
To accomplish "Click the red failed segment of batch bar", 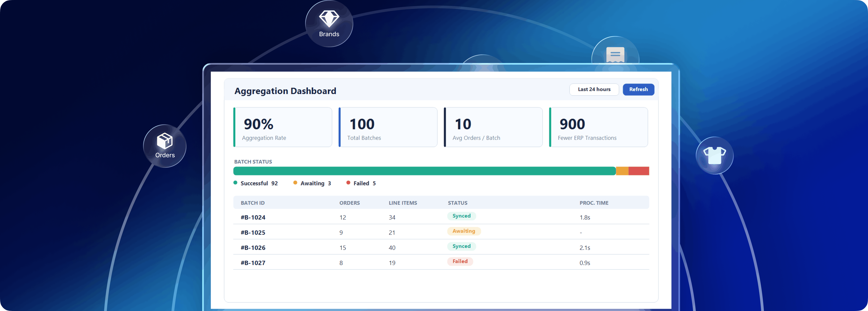I will coord(639,171).
